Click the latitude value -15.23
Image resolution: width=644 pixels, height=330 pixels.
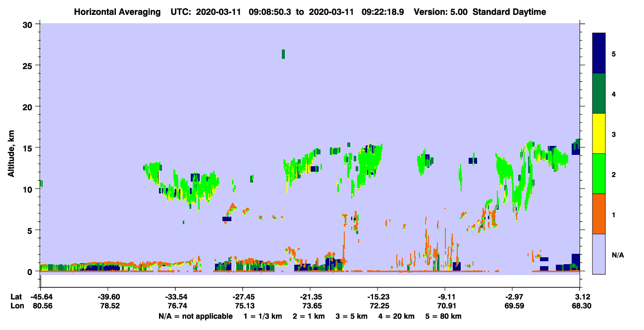pos(377,297)
